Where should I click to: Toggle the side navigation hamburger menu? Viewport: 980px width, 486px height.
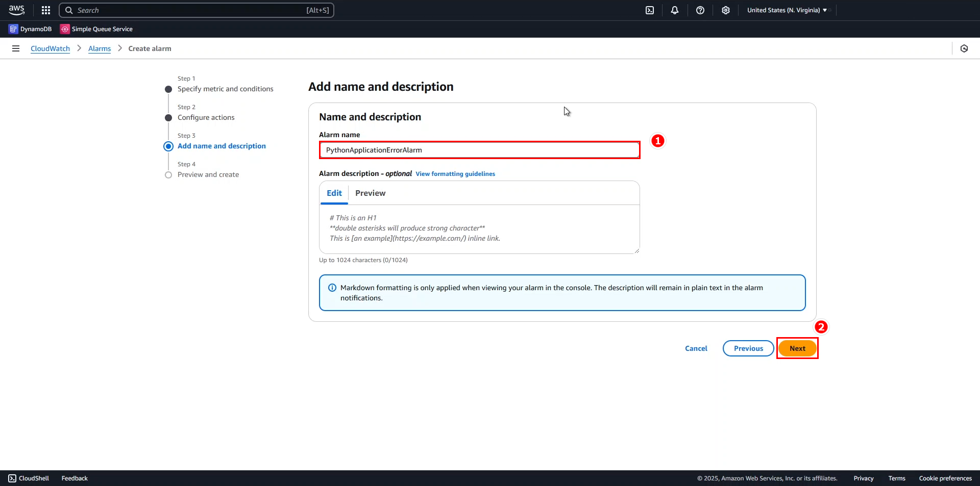[x=16, y=48]
